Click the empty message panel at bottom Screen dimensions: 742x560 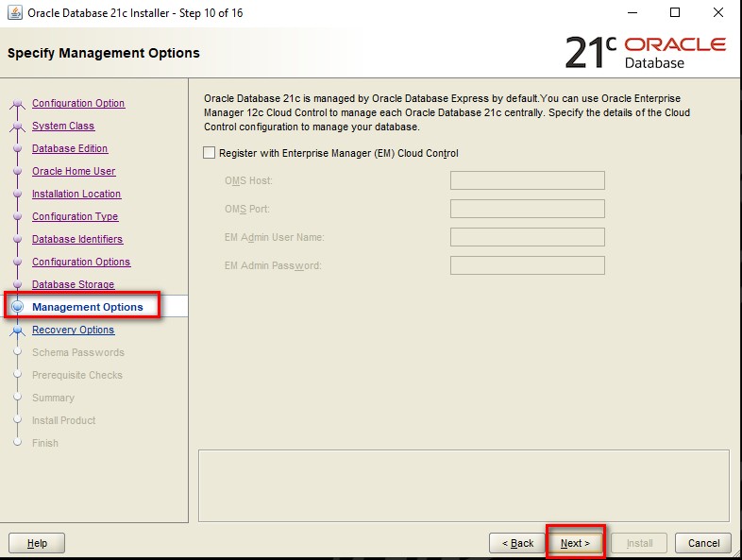coord(464,485)
